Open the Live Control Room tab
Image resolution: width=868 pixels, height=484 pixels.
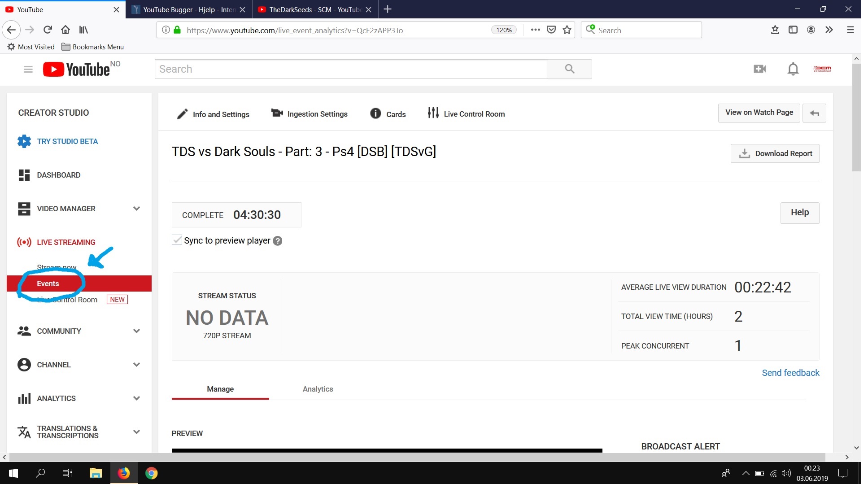tap(466, 114)
